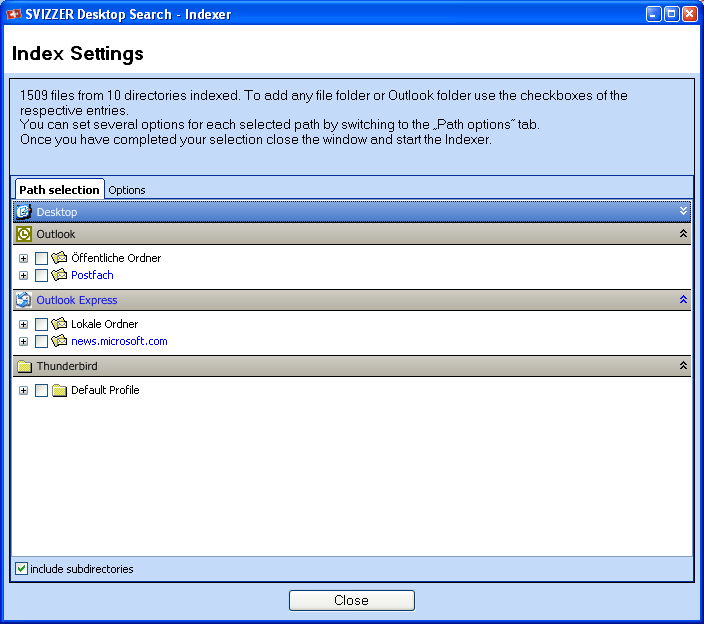Viewport: 704px width, 624px height.
Task: Maximize the Indexer window
Action: [x=671, y=14]
